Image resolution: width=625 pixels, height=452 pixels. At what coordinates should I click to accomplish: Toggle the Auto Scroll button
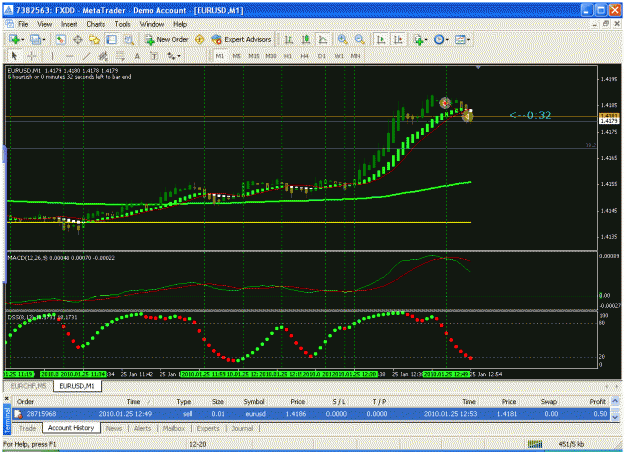click(381, 39)
